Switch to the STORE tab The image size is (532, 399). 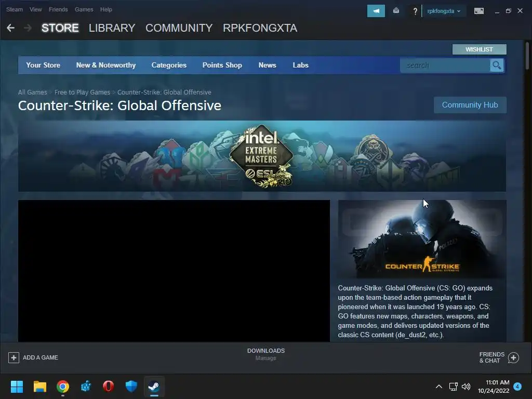(x=60, y=28)
